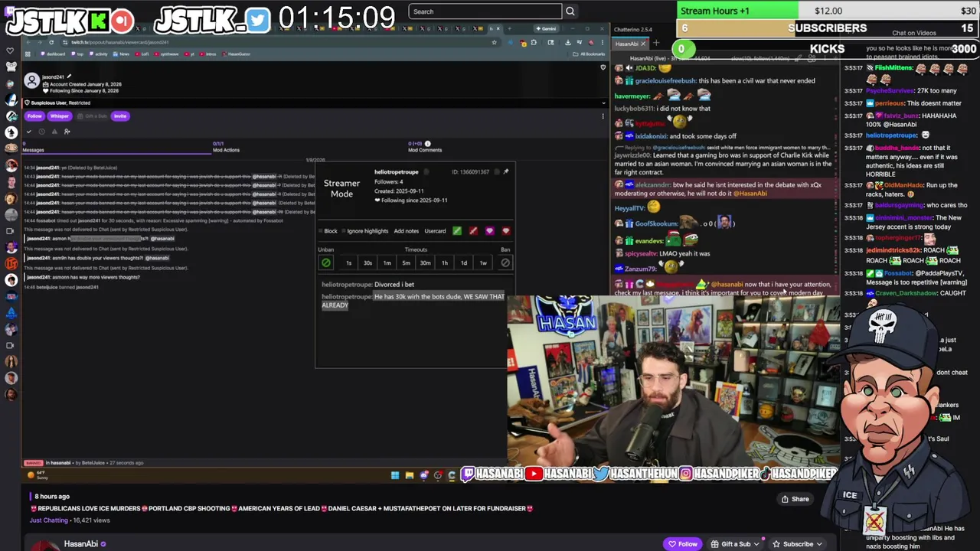The width and height of the screenshot is (980, 551).
Task: Click the magnifier search button
Action: coord(570,11)
